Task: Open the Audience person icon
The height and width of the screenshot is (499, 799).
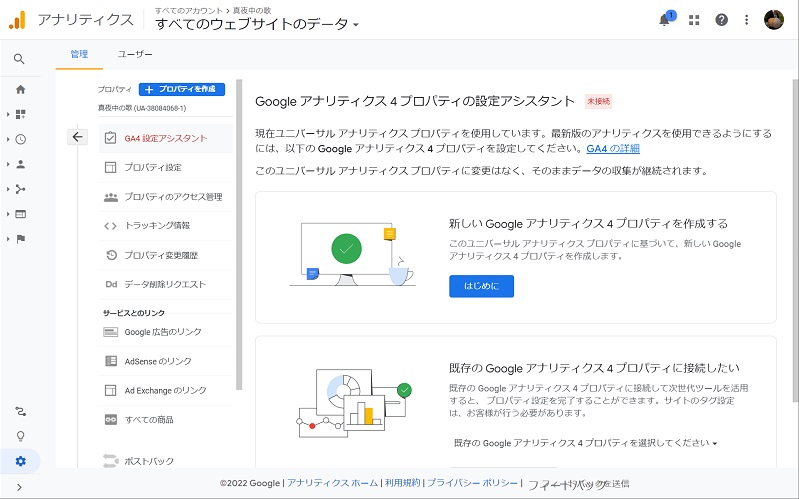Action: pyautogui.click(x=20, y=164)
